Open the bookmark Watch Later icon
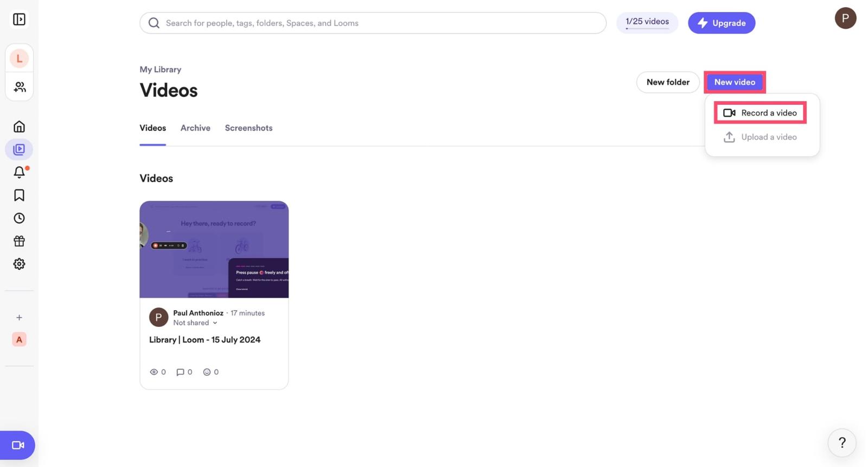 tap(19, 195)
